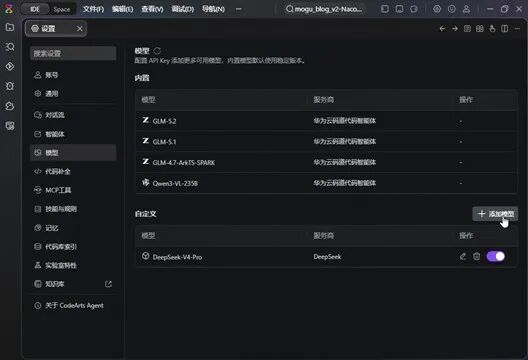
Task: Switch to Space mode
Action: pyautogui.click(x=62, y=9)
